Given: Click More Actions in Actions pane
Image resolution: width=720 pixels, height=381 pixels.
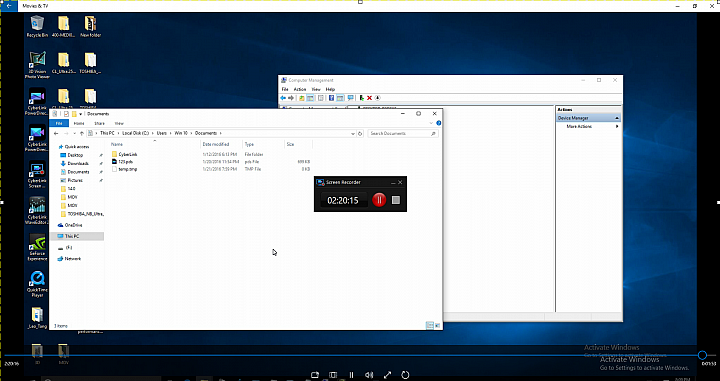Looking at the screenshot, I should (x=579, y=126).
